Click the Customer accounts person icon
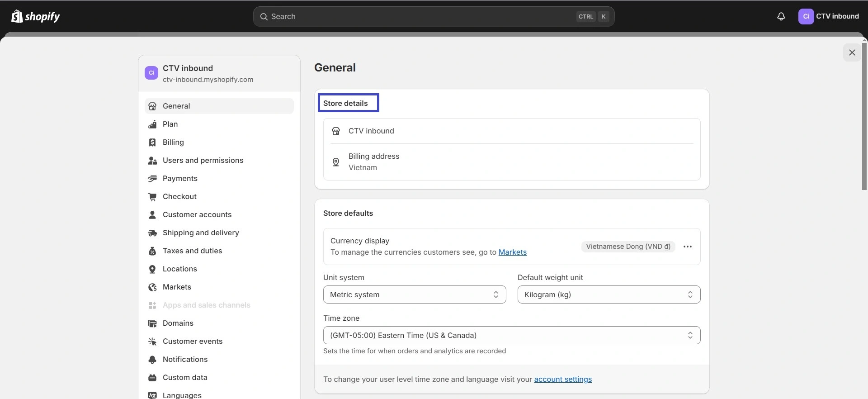The image size is (868, 399). (x=152, y=214)
